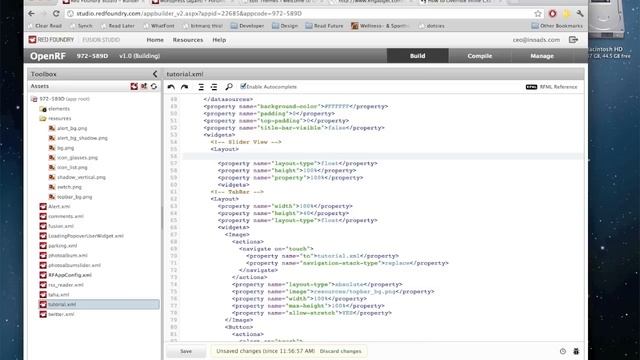Reload the page in the browser
Screen dimensions: 640x360
coord(56,13)
